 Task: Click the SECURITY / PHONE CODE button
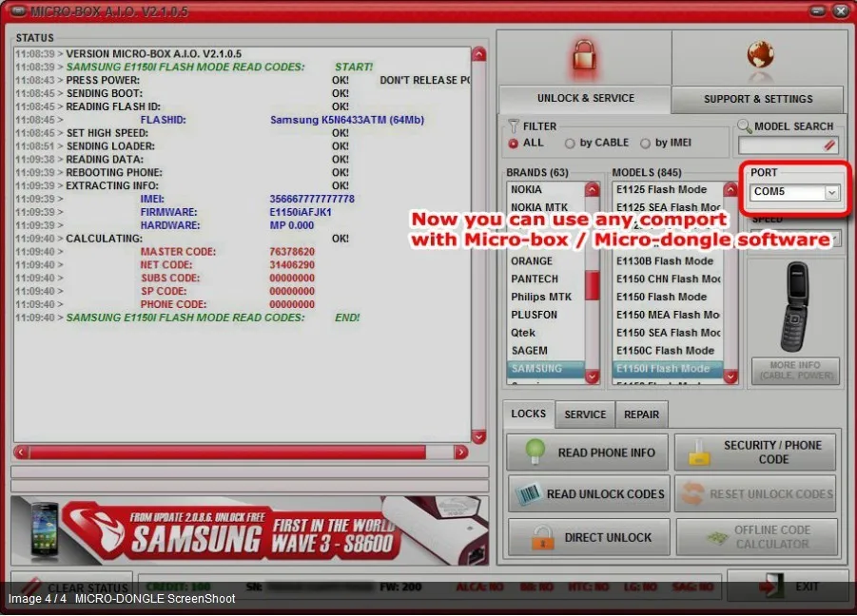755,452
